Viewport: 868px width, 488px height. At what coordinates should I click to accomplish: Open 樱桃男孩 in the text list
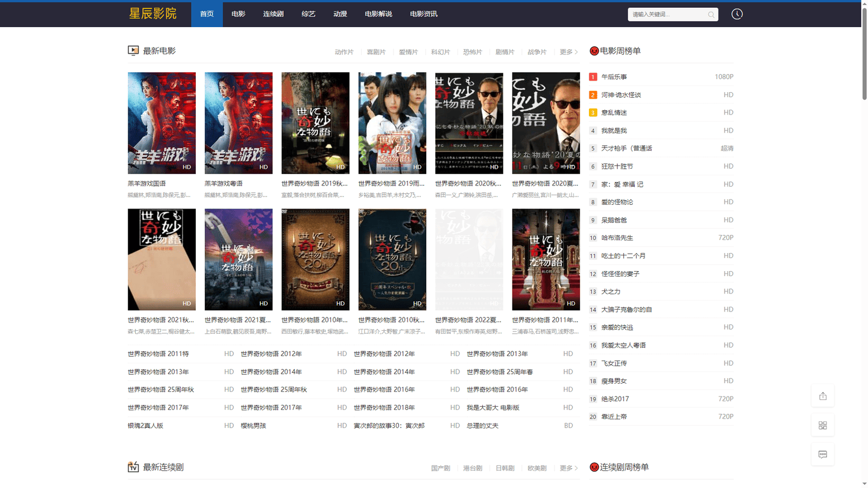click(253, 425)
